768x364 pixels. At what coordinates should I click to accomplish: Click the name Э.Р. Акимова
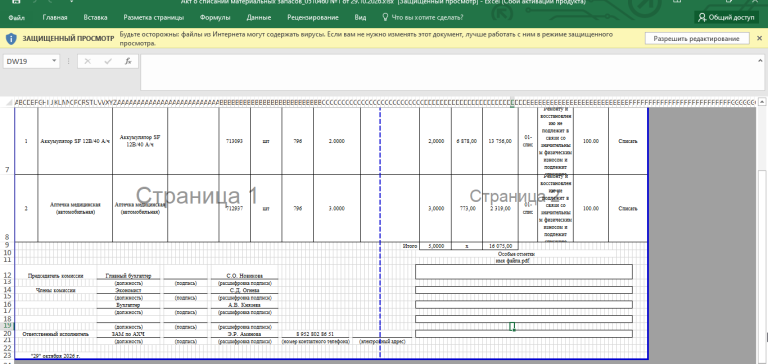click(244, 334)
